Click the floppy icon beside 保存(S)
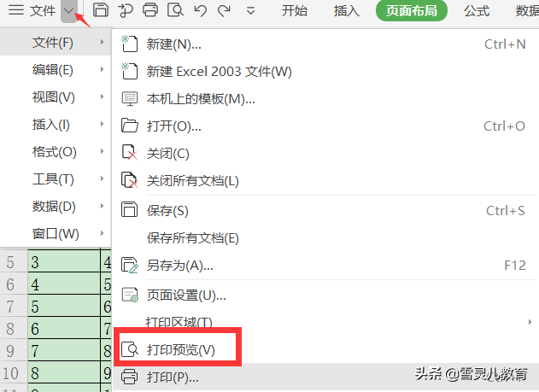 (x=129, y=210)
